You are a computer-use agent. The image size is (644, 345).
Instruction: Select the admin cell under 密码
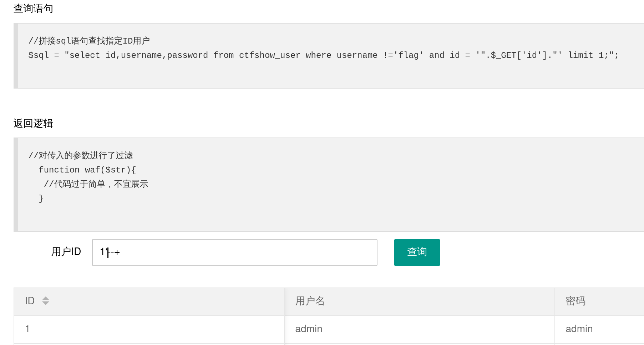coord(579,329)
